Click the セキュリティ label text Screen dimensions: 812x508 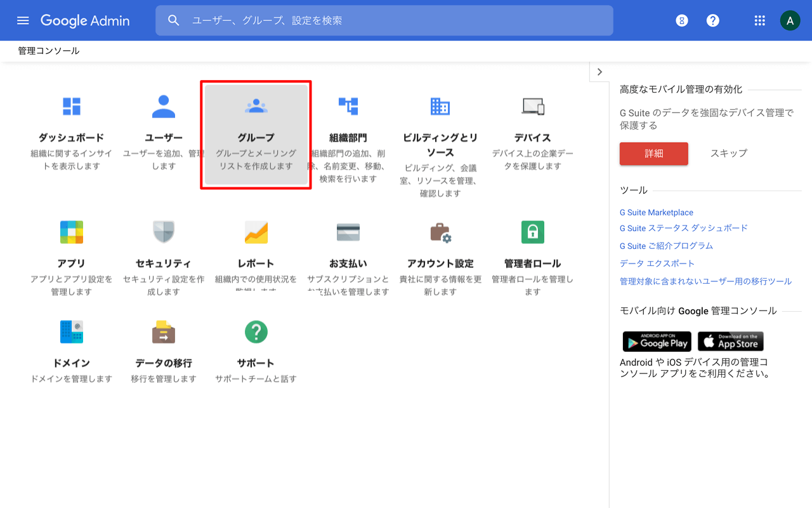164,264
